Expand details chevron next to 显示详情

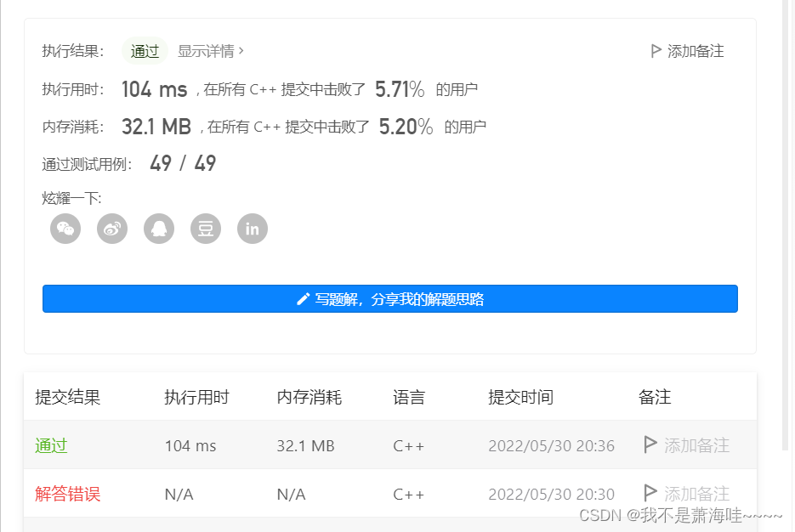point(241,50)
